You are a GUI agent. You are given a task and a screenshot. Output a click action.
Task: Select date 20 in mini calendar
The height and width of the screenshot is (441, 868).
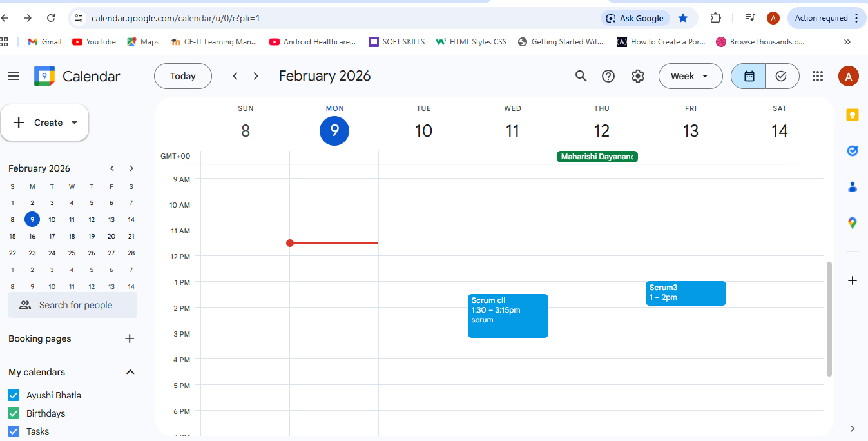tap(111, 236)
